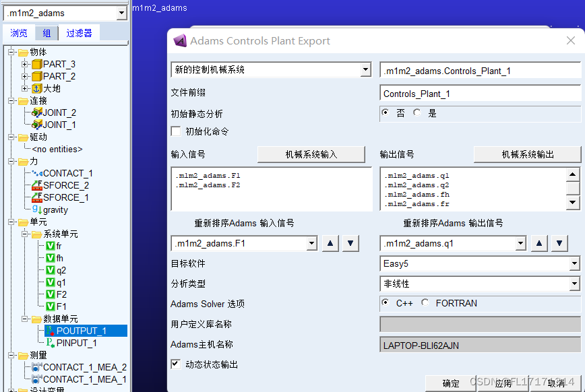Select the CONTACT_1_MEA_1 measure icon
The image size is (585, 392).
[x=36, y=379]
